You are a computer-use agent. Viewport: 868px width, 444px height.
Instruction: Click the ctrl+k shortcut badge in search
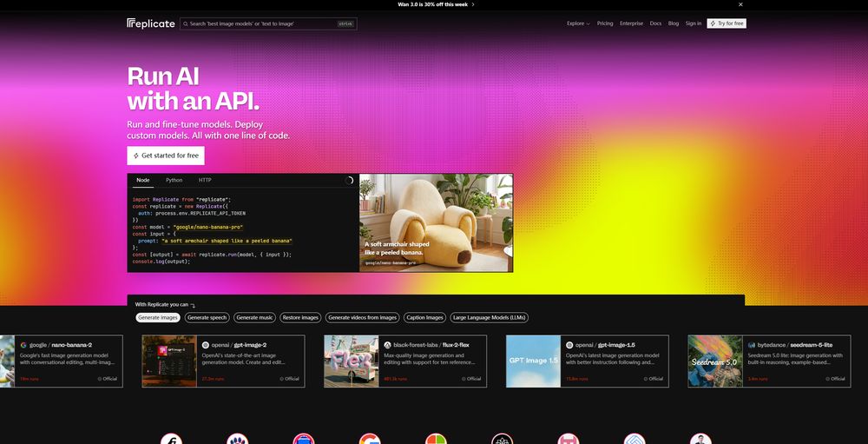[345, 23]
